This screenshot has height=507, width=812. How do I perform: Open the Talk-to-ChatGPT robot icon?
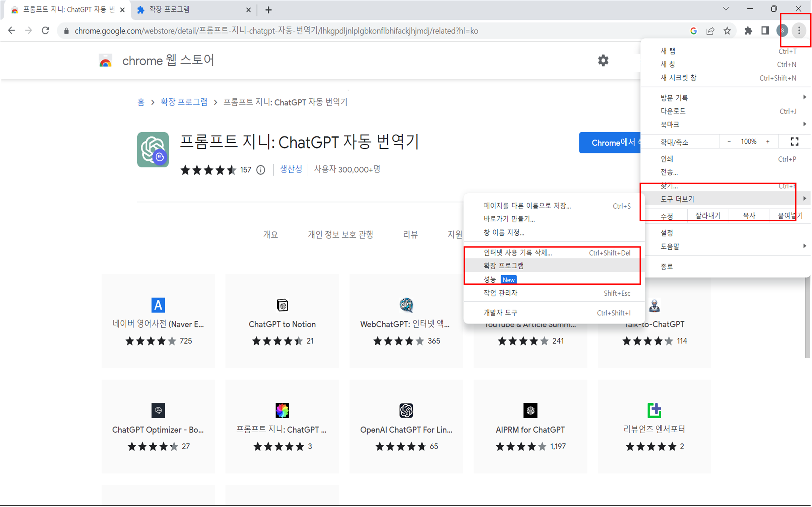point(654,306)
